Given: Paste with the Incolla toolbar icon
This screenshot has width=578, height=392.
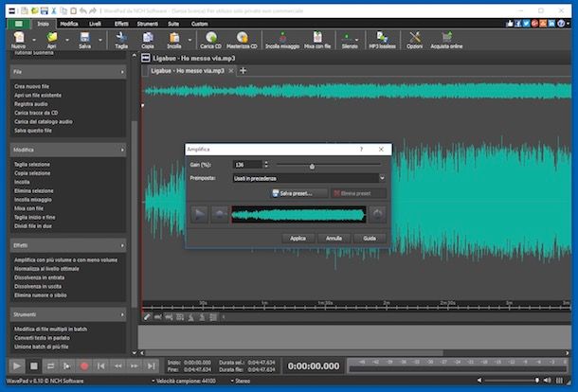Looking at the screenshot, I should (174, 40).
